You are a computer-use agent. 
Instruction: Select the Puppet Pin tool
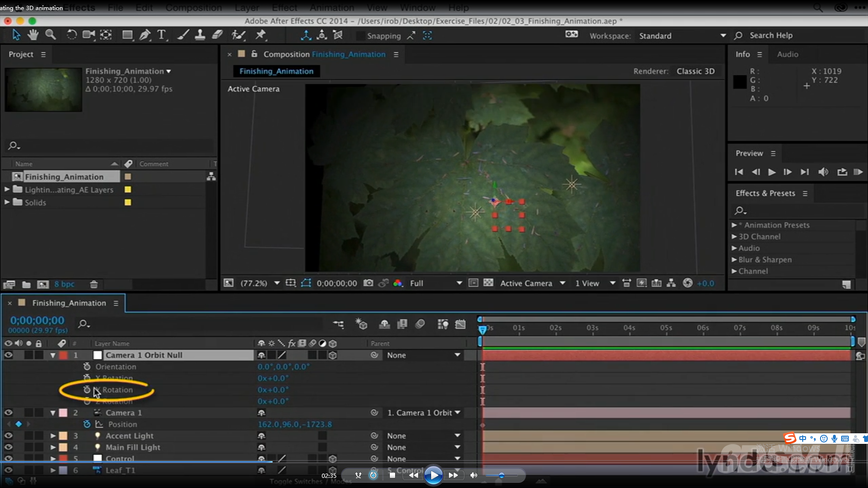[261, 35]
